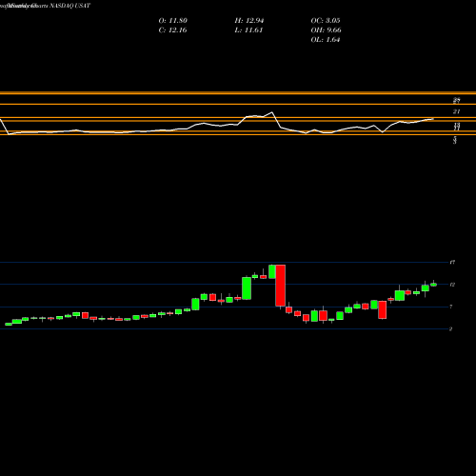Select the high value H: 12.94
Screen dimensions: 476x476
(x=249, y=21)
